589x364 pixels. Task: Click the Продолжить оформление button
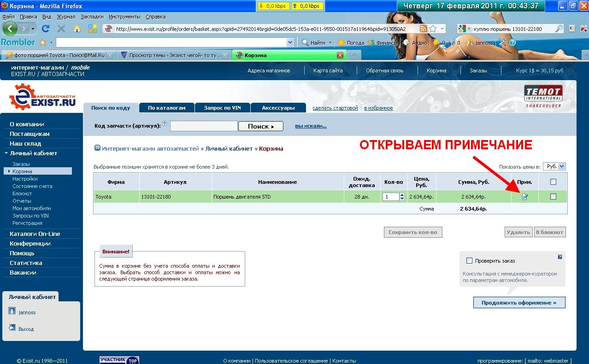(x=519, y=303)
